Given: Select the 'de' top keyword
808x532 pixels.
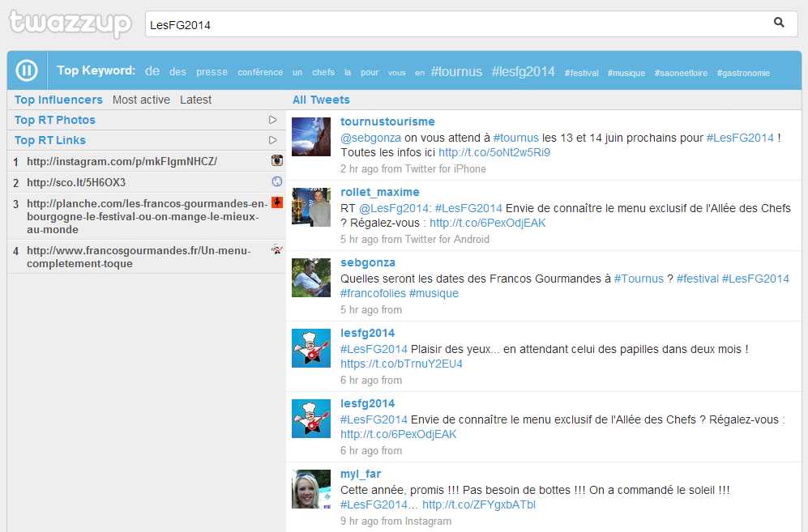Looking at the screenshot, I should click(x=152, y=71).
